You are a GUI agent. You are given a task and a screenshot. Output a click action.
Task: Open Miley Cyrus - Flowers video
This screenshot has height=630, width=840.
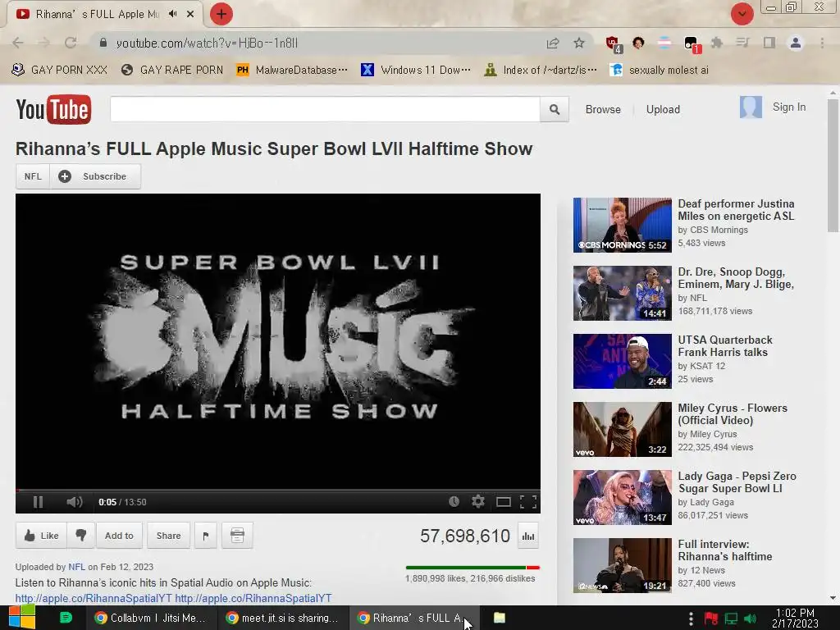coord(733,414)
